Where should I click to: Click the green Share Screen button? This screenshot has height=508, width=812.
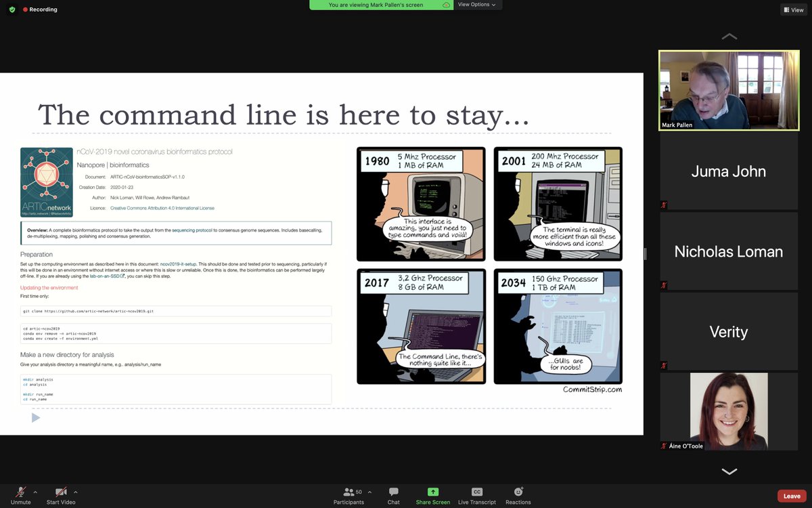[x=433, y=496]
